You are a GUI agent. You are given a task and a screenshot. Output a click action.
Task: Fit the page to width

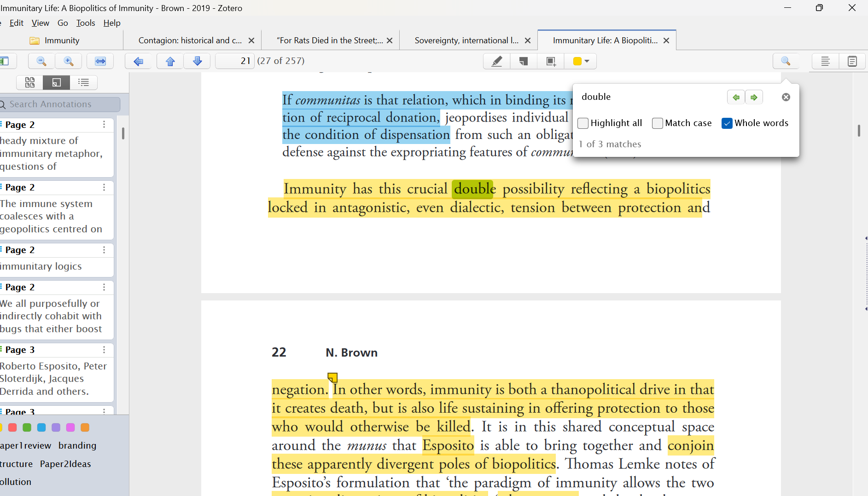pos(100,61)
